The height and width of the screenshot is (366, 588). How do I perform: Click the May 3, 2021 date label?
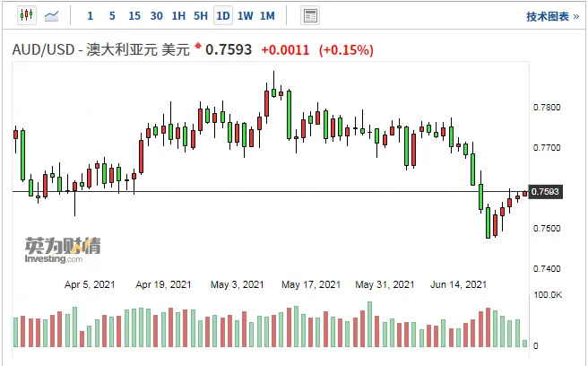237,284
